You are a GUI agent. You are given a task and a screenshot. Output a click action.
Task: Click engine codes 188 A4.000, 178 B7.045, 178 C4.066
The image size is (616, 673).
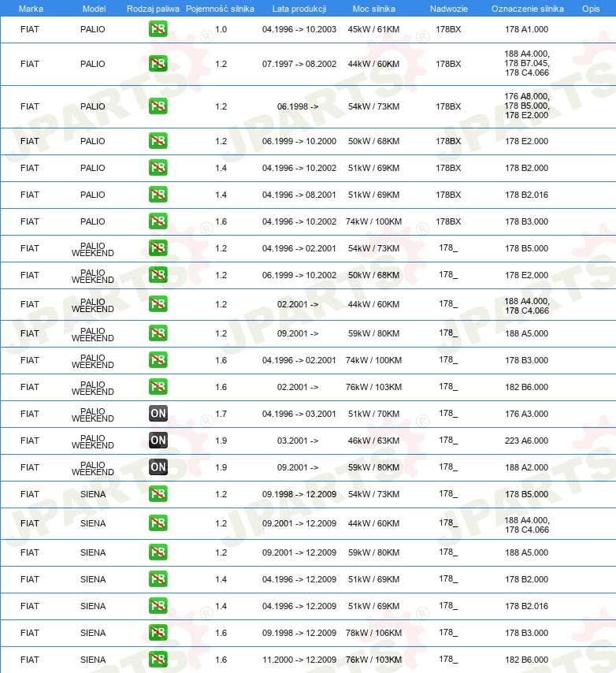tap(527, 63)
